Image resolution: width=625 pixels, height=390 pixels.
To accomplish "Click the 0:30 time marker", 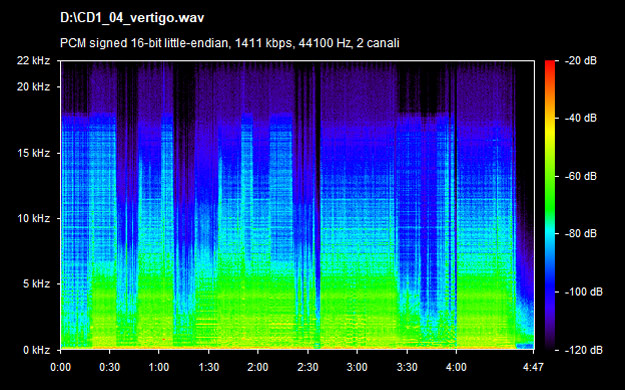I will [x=110, y=367].
